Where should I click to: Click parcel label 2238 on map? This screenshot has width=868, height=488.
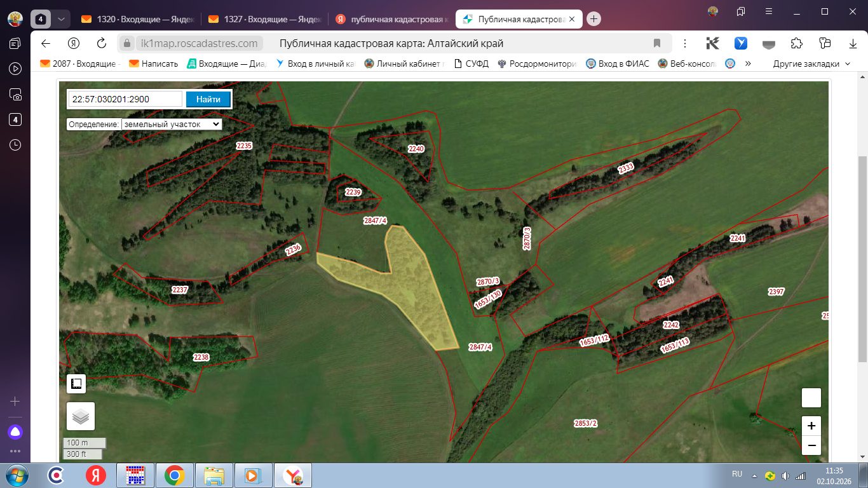pyautogui.click(x=201, y=358)
